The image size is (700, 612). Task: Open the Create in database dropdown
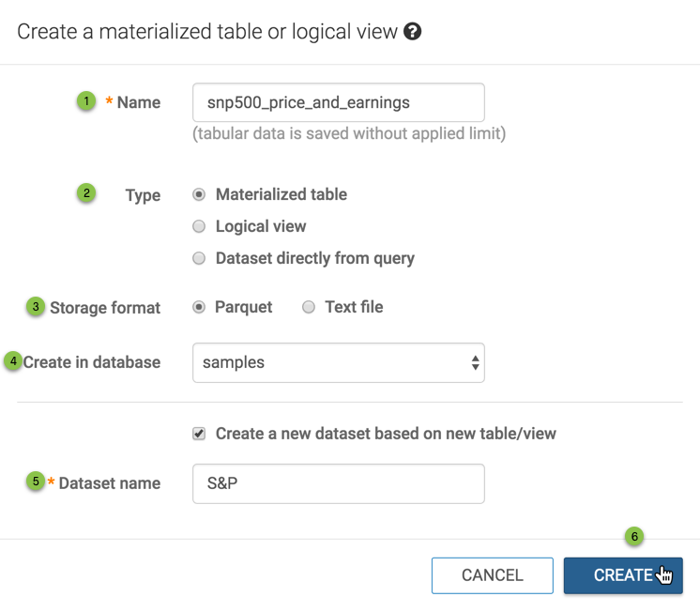(x=338, y=362)
